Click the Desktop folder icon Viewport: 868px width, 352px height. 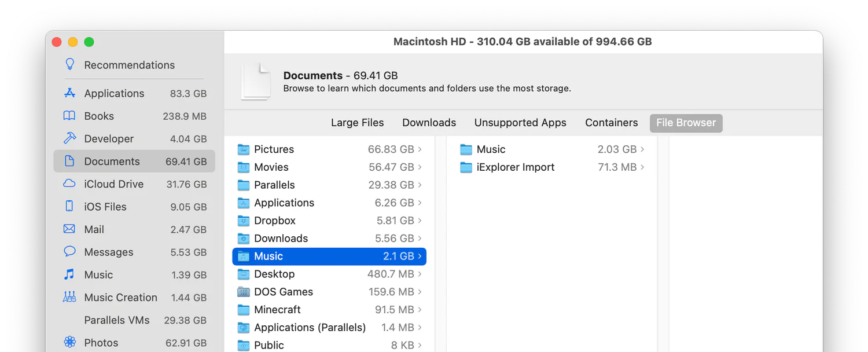coord(244,274)
